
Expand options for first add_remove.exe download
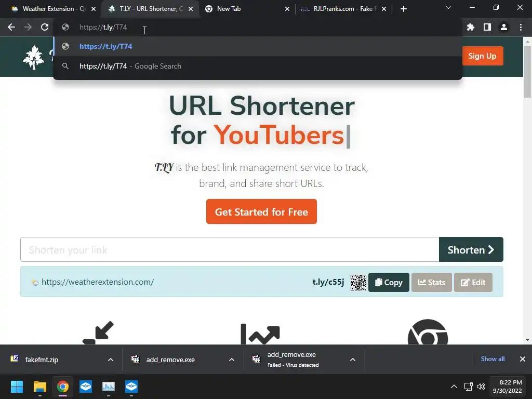coord(232,360)
